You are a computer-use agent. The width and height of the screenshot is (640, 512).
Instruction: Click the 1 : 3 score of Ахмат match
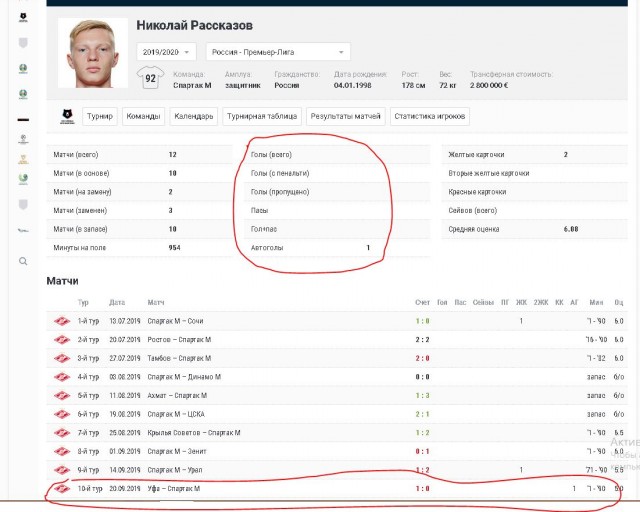(422, 396)
